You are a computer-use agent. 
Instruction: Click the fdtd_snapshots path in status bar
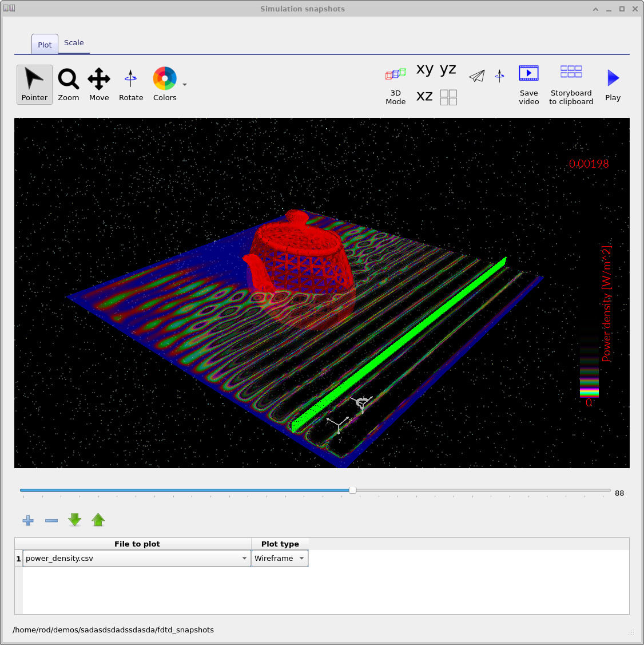point(113,630)
